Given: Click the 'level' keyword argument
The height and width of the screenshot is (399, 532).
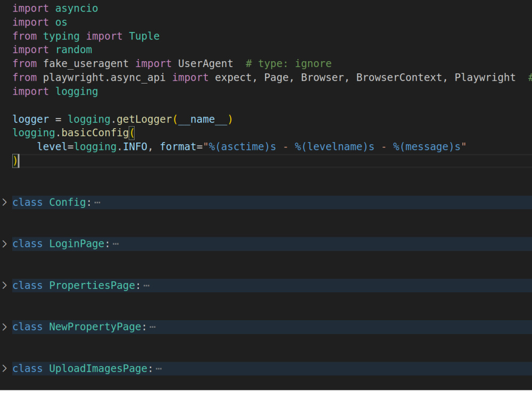Looking at the screenshot, I should click(x=52, y=147).
